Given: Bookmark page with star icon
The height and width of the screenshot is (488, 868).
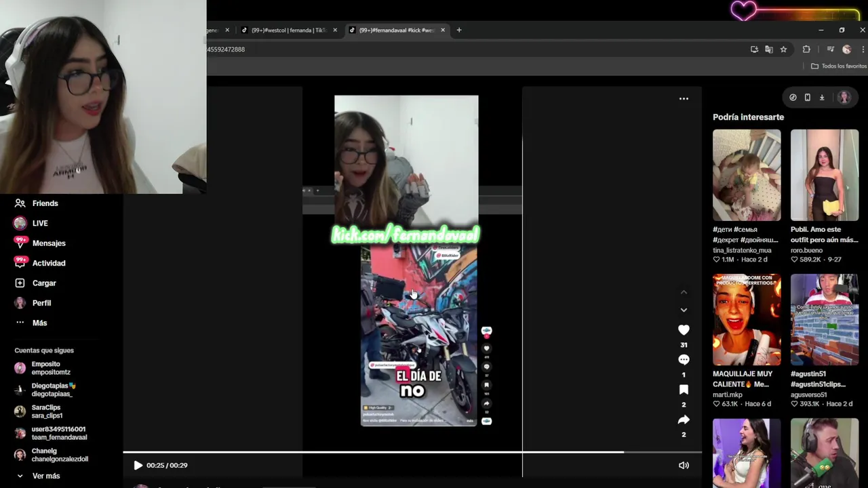Looking at the screenshot, I should point(783,49).
